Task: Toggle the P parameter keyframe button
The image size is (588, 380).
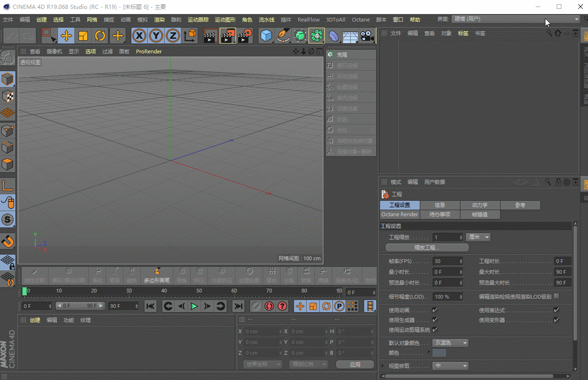Action: pyautogui.click(x=339, y=306)
